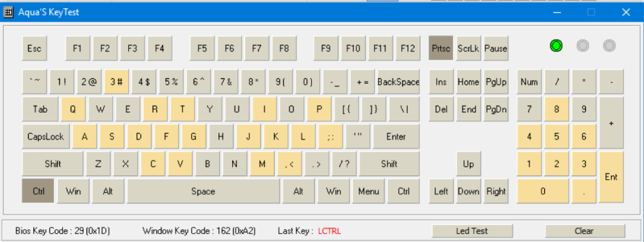
Task: Click the numpad Ent key
Action: click(611, 177)
